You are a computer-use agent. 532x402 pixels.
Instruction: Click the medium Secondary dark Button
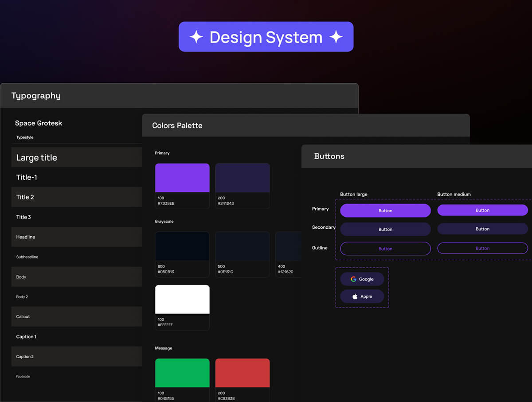[x=482, y=229]
